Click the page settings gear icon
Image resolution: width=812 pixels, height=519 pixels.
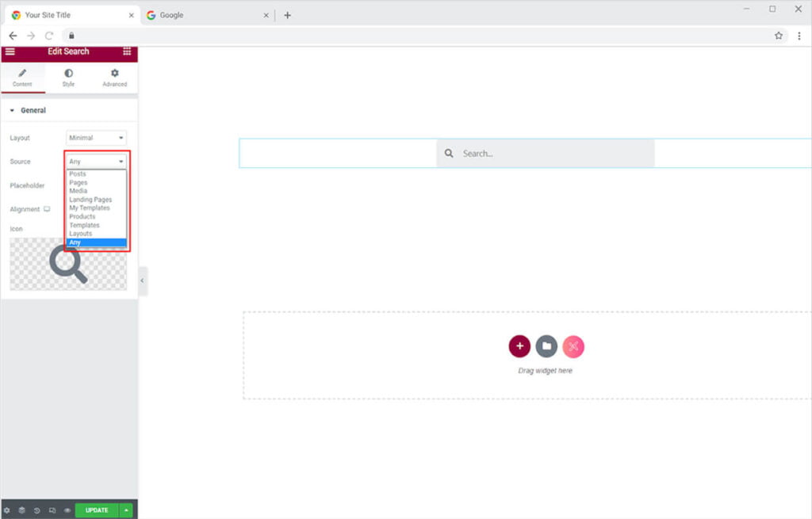pyautogui.click(x=7, y=510)
